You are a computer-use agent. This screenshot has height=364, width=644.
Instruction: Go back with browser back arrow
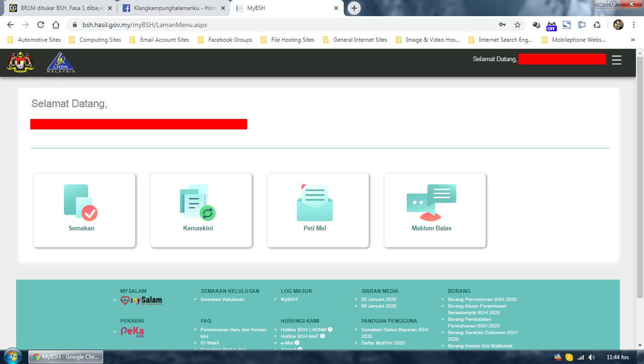coord(11,25)
